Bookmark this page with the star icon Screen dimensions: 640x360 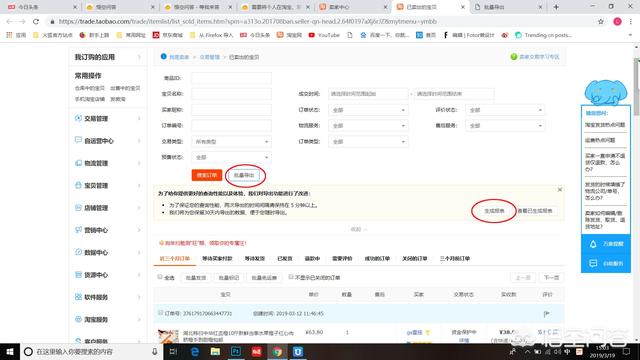pos(600,21)
